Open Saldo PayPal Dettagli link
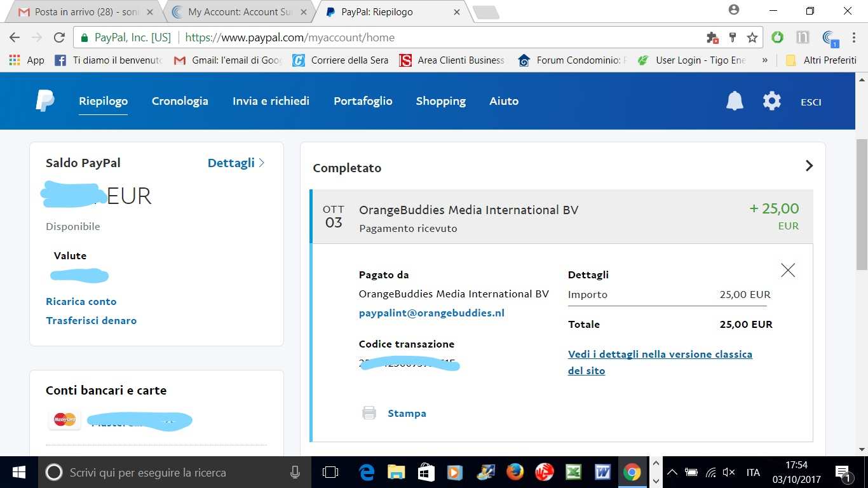Image resolution: width=868 pixels, height=488 pixels. (236, 163)
